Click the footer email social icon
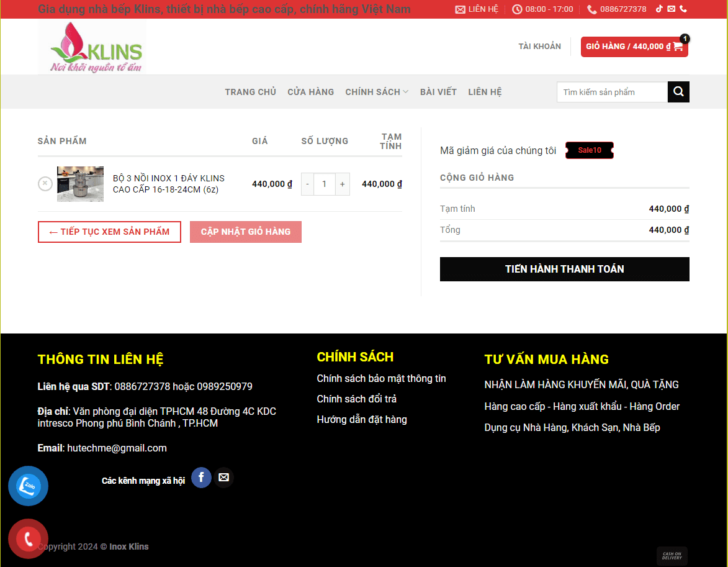The image size is (728, 567). coord(224,478)
